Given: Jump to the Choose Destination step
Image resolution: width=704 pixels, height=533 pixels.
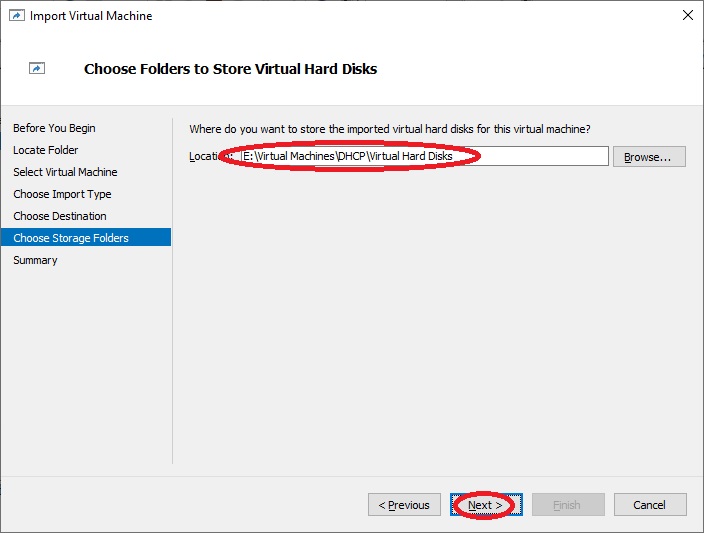Looking at the screenshot, I should point(60,216).
